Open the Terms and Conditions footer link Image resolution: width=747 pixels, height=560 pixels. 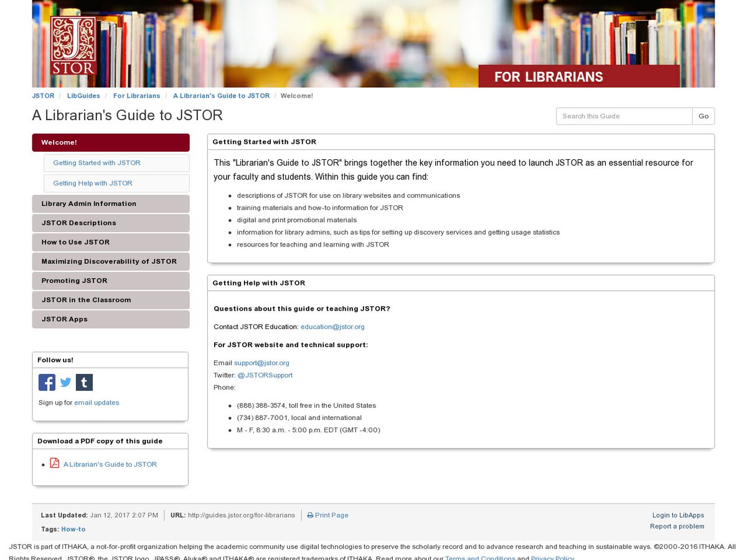point(480,558)
